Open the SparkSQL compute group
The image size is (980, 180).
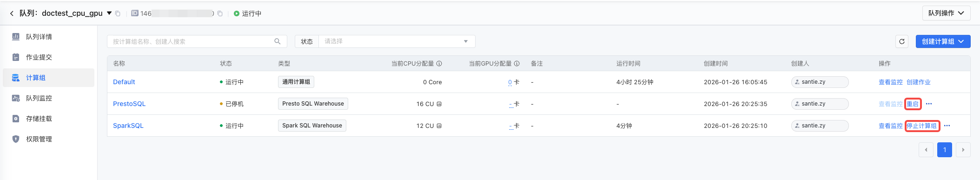coord(128,126)
